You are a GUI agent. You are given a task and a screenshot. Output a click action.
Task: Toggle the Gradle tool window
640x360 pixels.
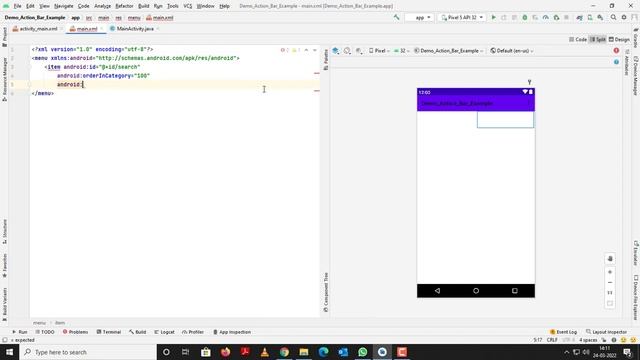(x=636, y=38)
